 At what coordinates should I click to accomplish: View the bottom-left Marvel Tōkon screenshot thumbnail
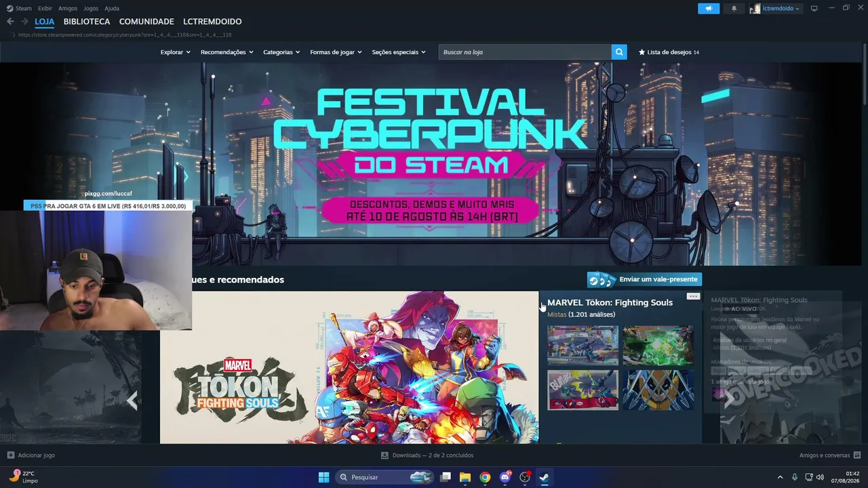[x=583, y=390]
